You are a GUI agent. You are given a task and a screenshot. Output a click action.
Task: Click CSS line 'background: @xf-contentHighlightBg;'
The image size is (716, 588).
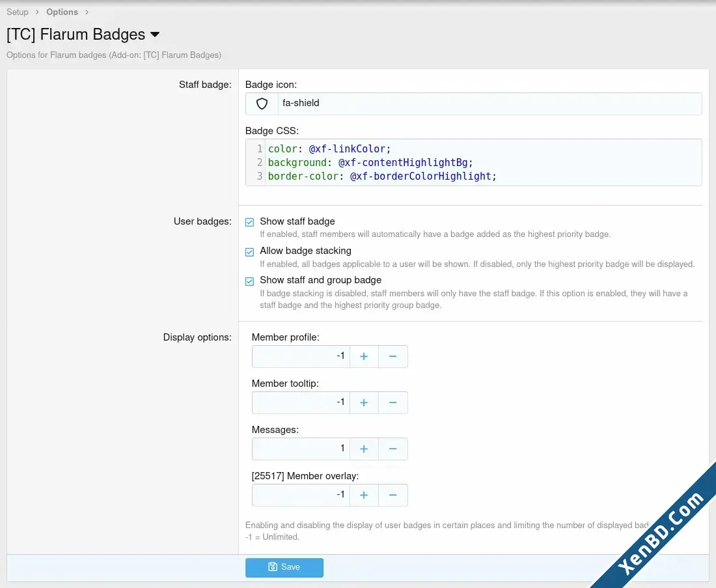(x=370, y=163)
